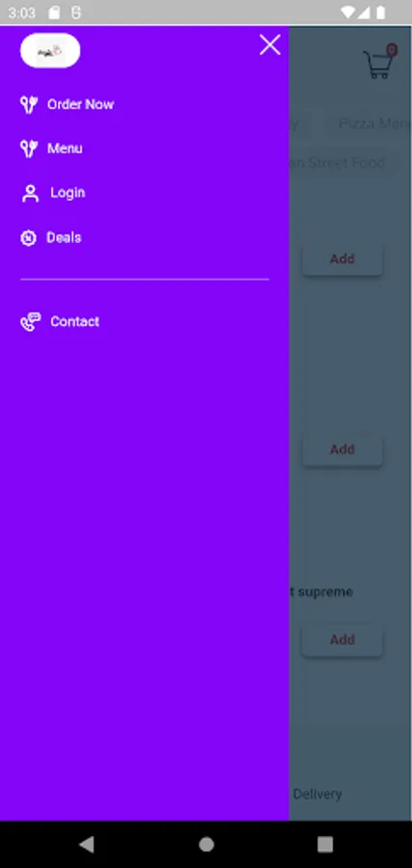This screenshot has height=868, width=412.
Task: Click the first Add button
Action: click(343, 258)
